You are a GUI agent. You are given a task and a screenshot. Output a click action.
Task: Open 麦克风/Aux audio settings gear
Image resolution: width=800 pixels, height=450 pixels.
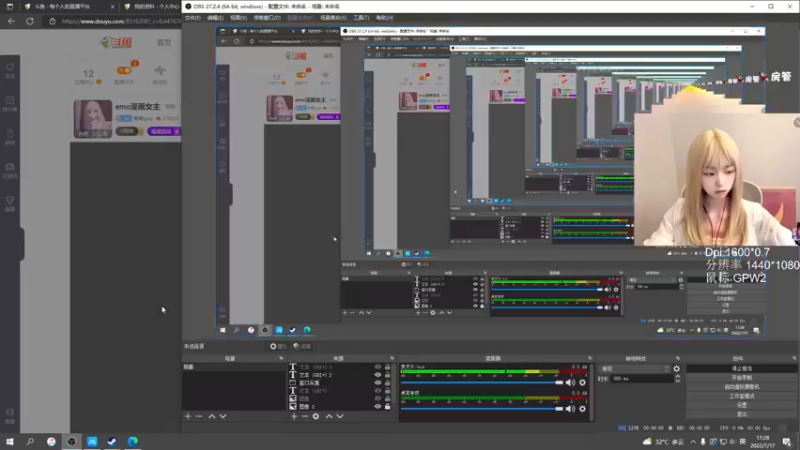click(x=582, y=383)
